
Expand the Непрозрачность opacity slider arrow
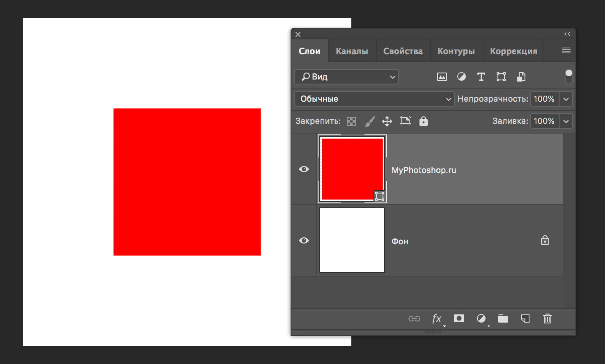click(x=566, y=99)
